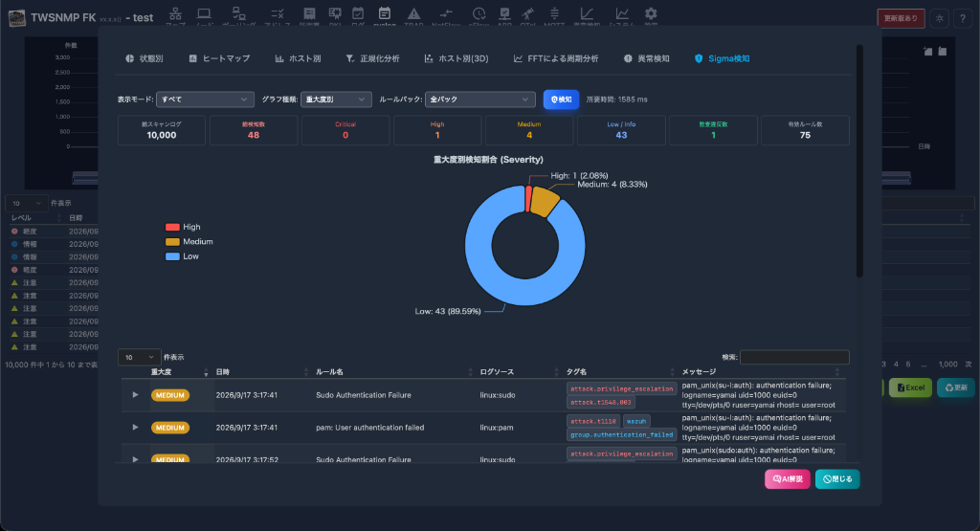
Task: Open the address list icon in toolbar
Action: click(x=278, y=13)
